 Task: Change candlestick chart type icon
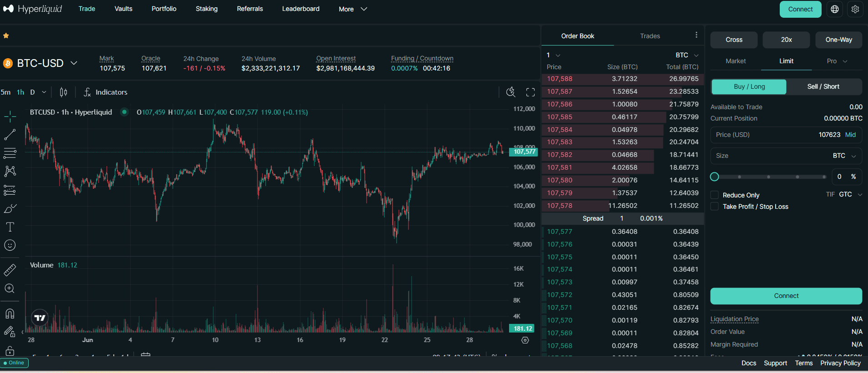point(63,92)
